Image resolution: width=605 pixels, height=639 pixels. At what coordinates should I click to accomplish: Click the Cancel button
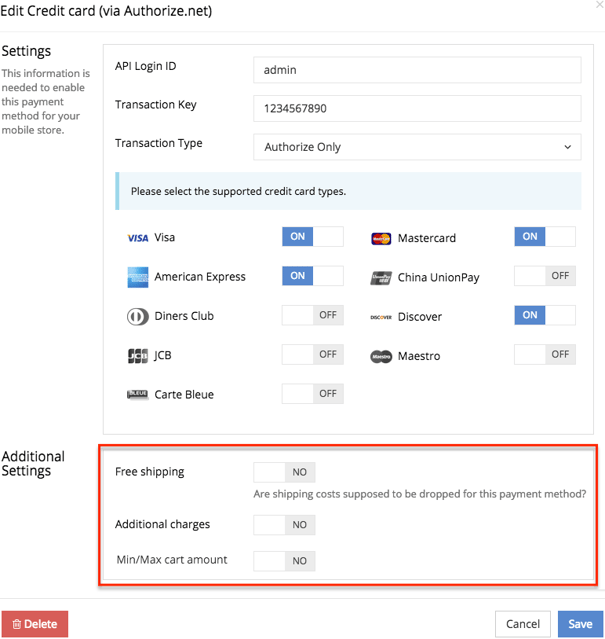click(x=523, y=624)
